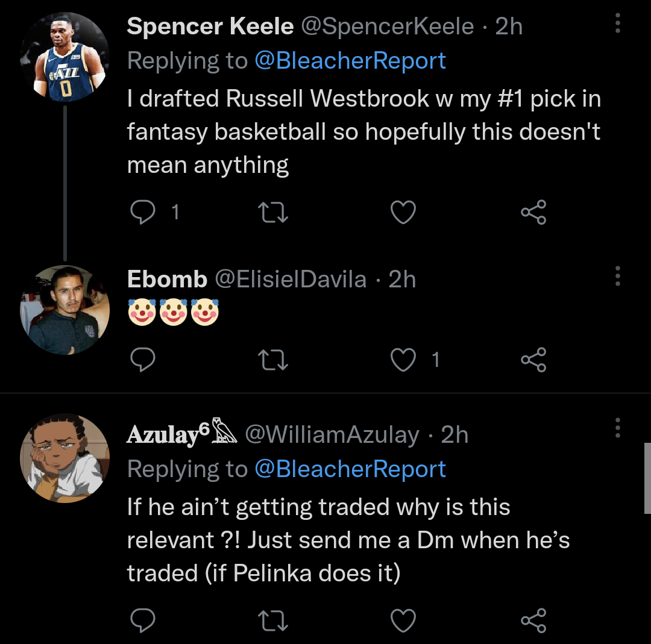Share Spencer Keele's tweet
The width and height of the screenshot is (651, 644).
[x=533, y=212]
